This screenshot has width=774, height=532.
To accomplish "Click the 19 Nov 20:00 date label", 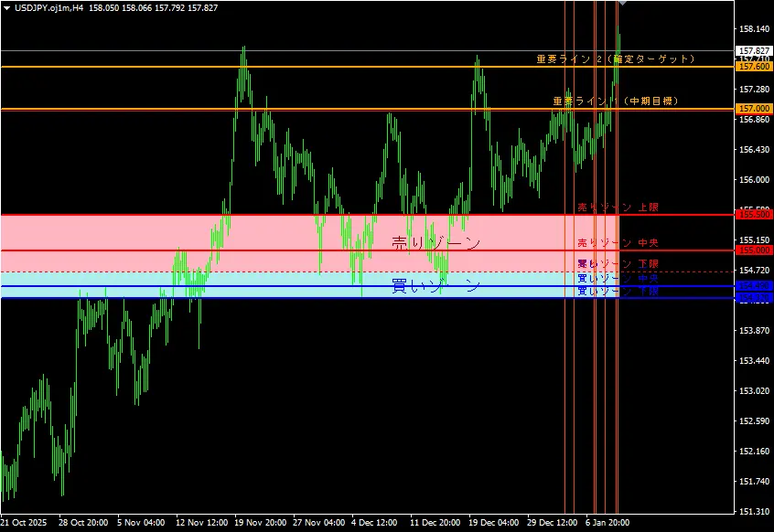I will point(259,524).
